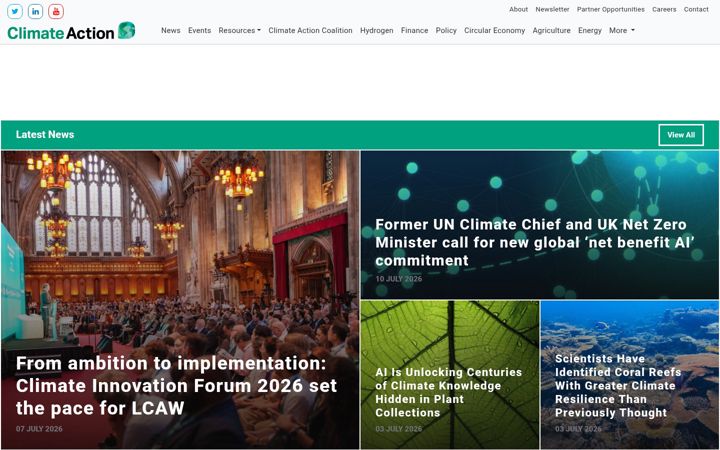Click the '07 JULY 2026' date

39,429
